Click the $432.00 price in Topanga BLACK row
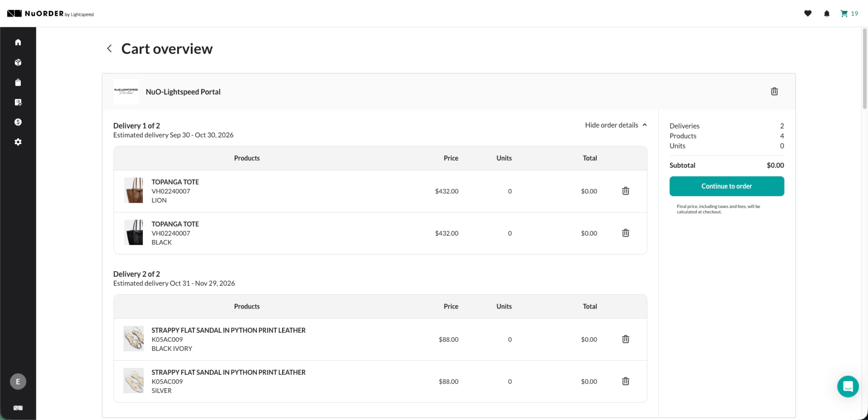The image size is (868, 420). click(x=447, y=233)
